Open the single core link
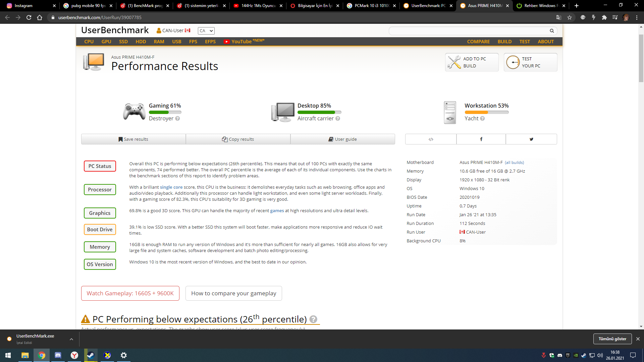The image size is (644, 362). [171, 187]
